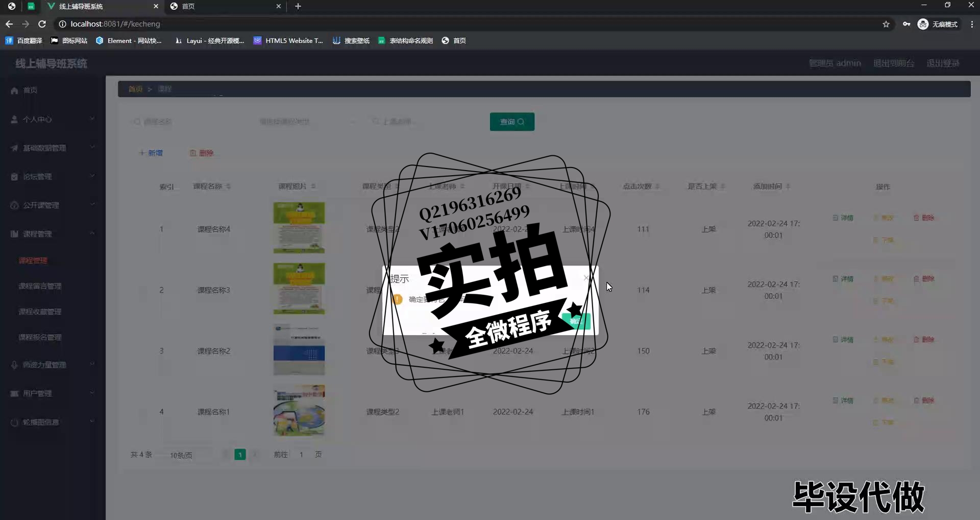Select 课程收藏管理 submenu item
The height and width of the screenshot is (520, 980).
(40, 312)
